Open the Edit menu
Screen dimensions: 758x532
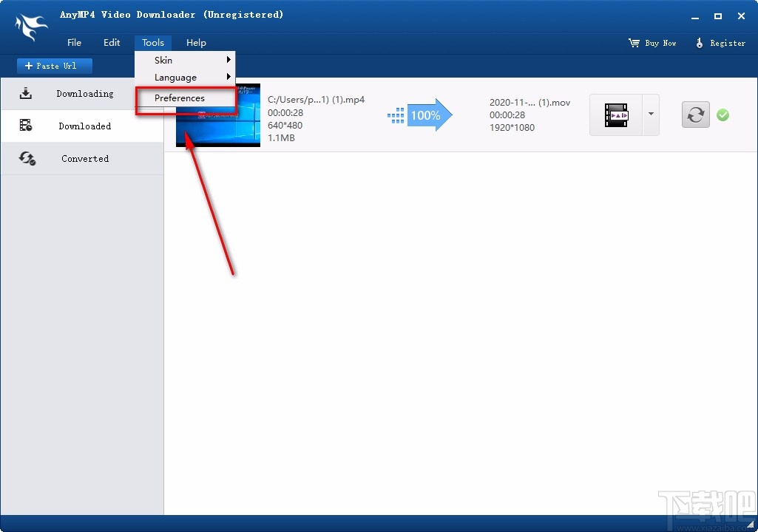pyautogui.click(x=112, y=43)
